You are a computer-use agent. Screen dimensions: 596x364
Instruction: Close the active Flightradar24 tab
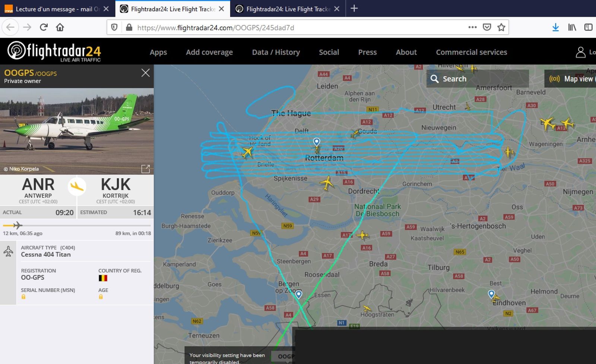point(222,9)
